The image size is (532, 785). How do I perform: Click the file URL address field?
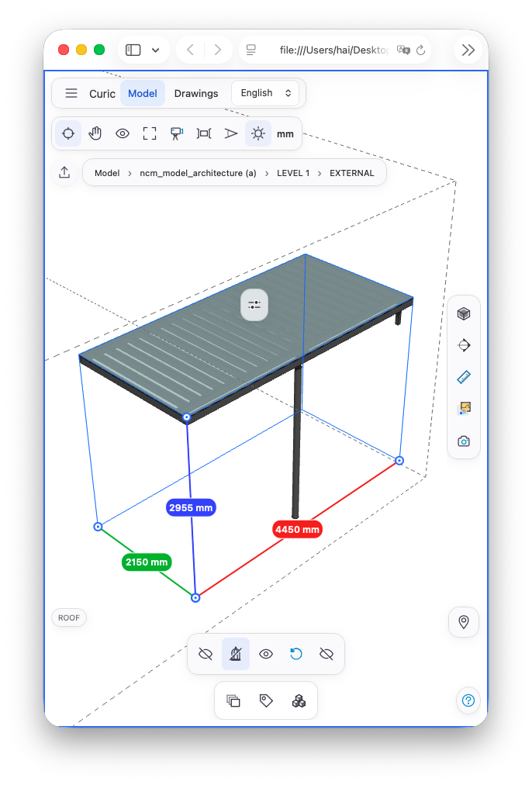tap(334, 50)
